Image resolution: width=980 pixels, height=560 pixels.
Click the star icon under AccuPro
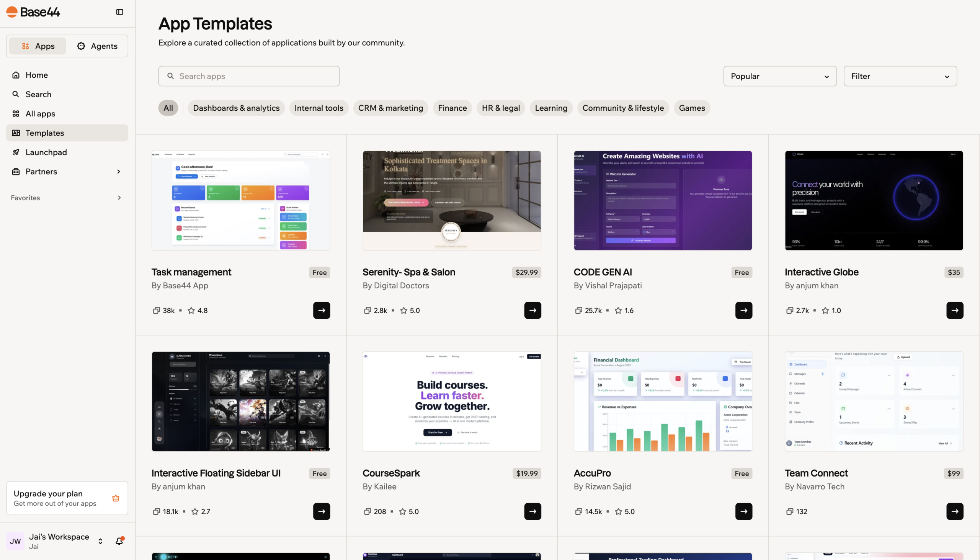(618, 511)
